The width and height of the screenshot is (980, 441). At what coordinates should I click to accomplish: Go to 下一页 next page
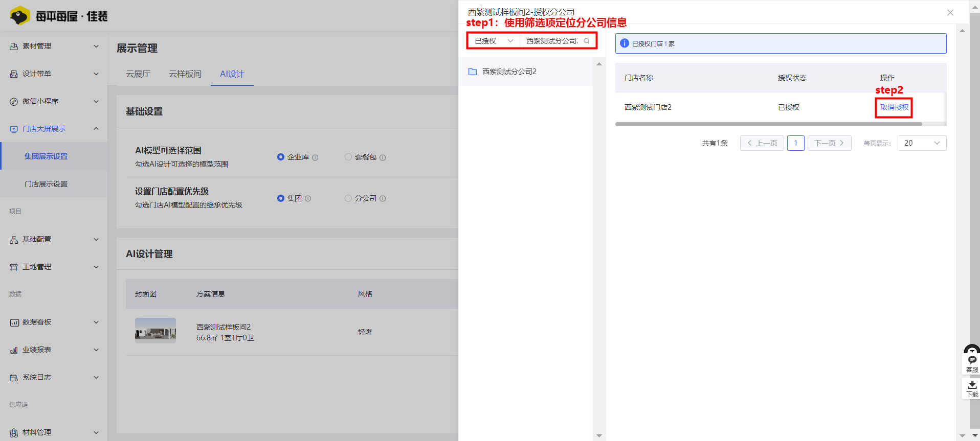coord(829,143)
